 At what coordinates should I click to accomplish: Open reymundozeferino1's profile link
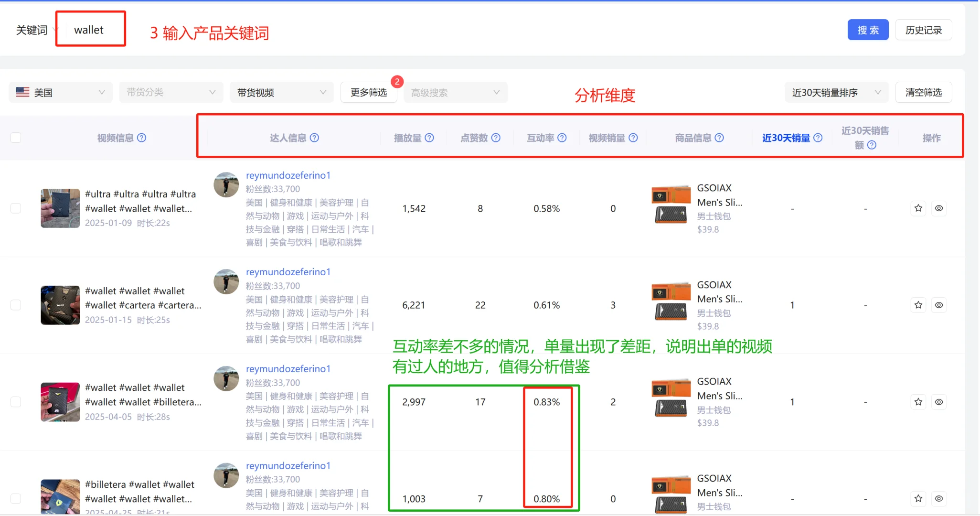[x=288, y=175]
